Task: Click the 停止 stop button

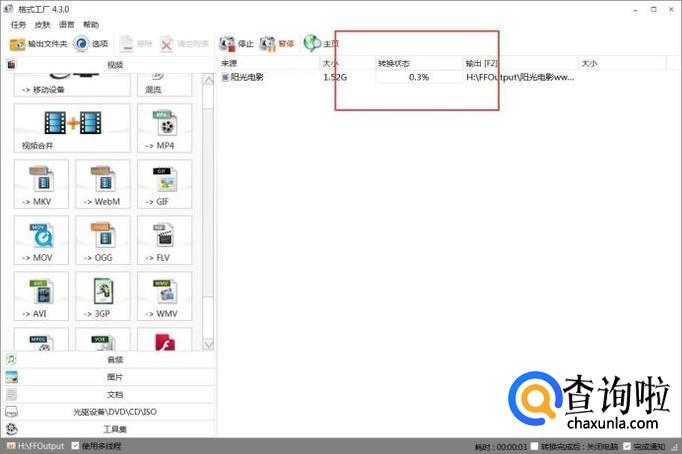Action: [236, 44]
